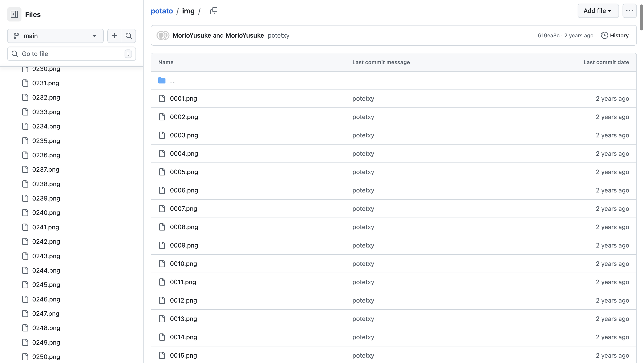Expand the Add file dropdown
The image size is (644, 363).
598,11
